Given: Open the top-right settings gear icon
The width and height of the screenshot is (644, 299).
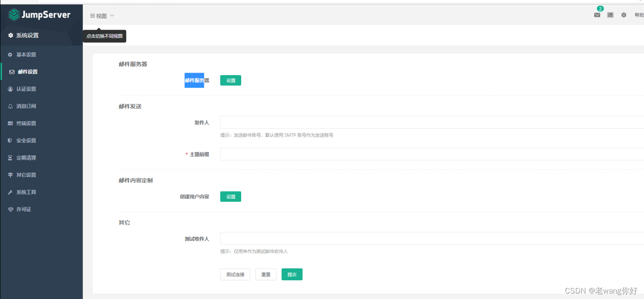Looking at the screenshot, I should coord(624,15).
